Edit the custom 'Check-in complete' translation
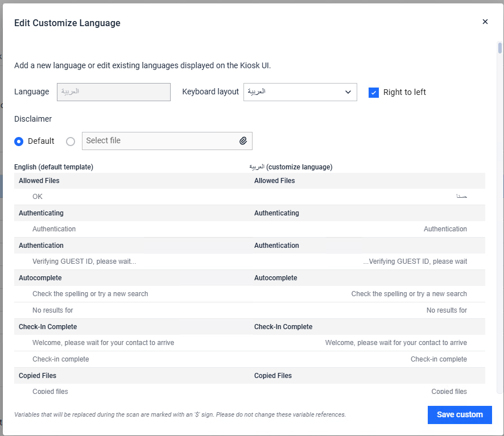Image resolution: width=504 pixels, height=436 pixels. click(369, 359)
